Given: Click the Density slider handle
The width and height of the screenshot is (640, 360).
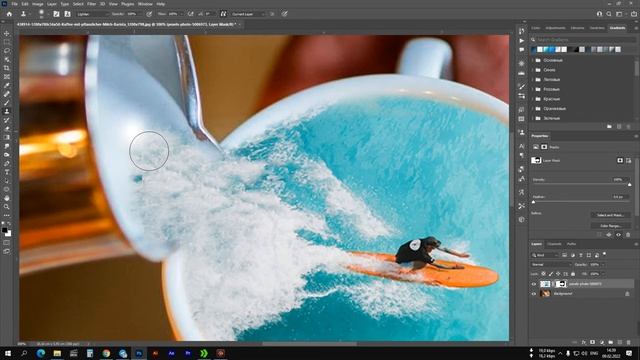Looking at the screenshot, I should 630,185.
